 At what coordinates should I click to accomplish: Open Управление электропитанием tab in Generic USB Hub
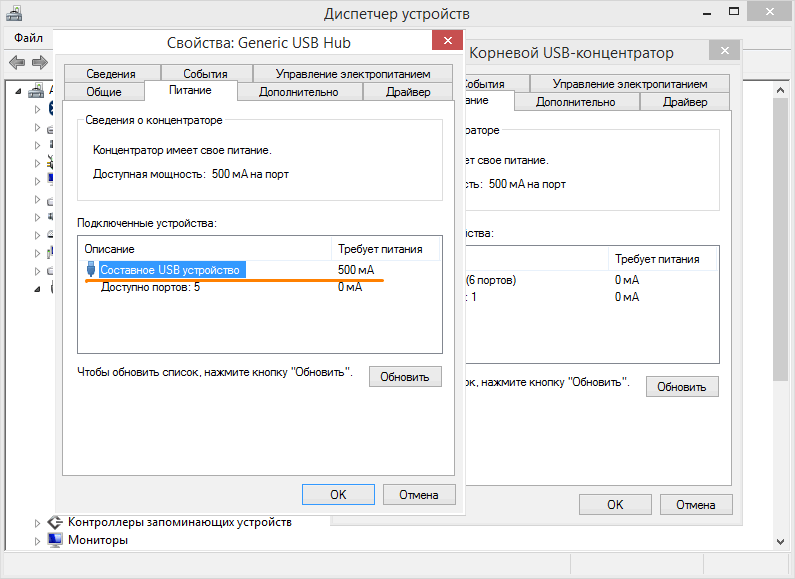pyautogui.click(x=353, y=74)
